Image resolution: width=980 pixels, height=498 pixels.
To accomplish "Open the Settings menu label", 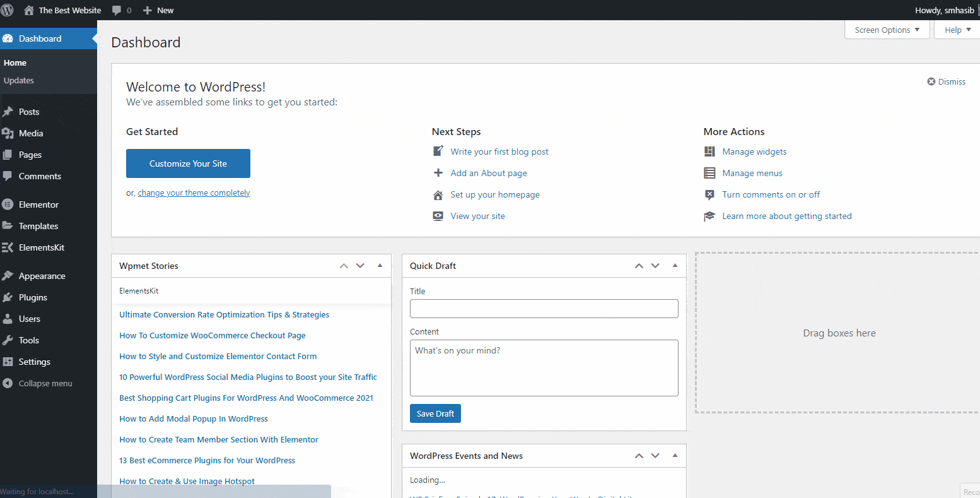I will [35, 362].
